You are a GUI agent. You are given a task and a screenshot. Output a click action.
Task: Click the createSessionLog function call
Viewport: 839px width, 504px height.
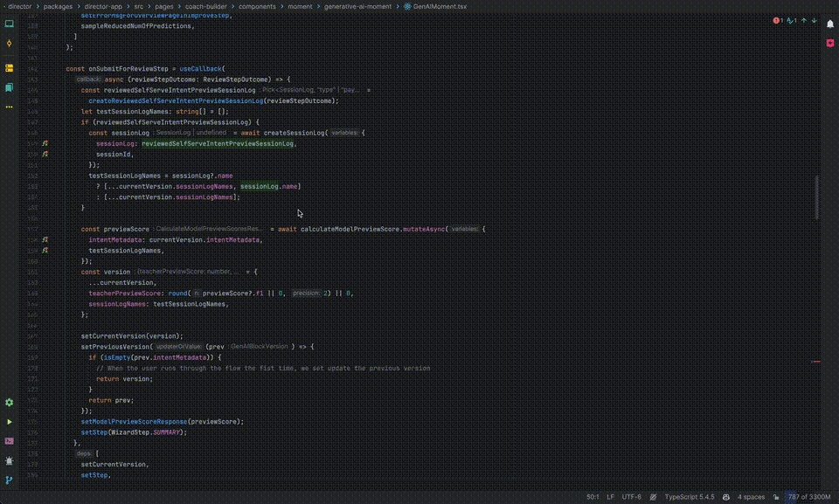(294, 133)
